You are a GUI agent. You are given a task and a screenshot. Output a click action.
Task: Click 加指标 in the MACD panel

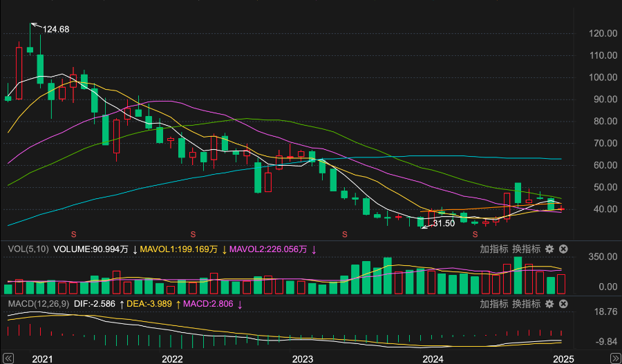(x=494, y=303)
